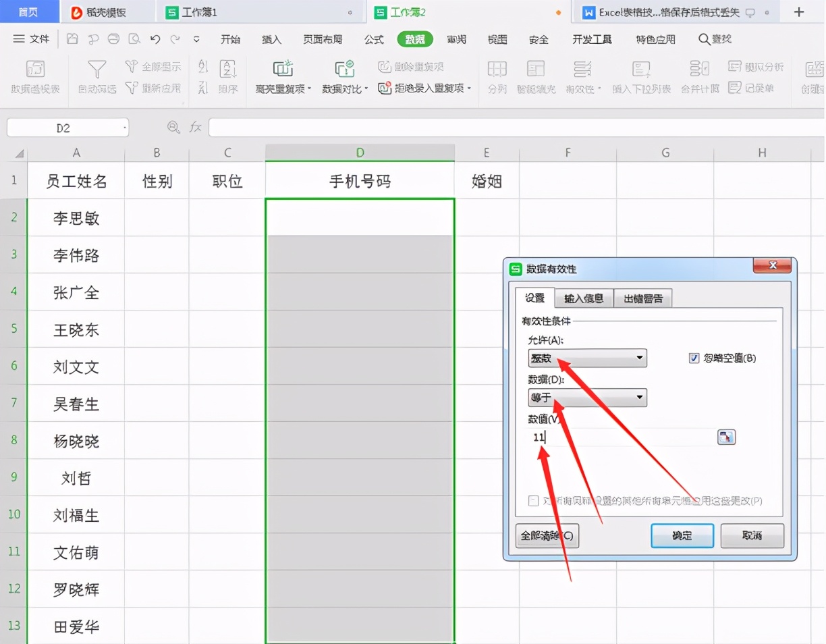Viewport: 826px width, 644px height.
Task: Click the redo arrow icon
Action: pos(175,39)
